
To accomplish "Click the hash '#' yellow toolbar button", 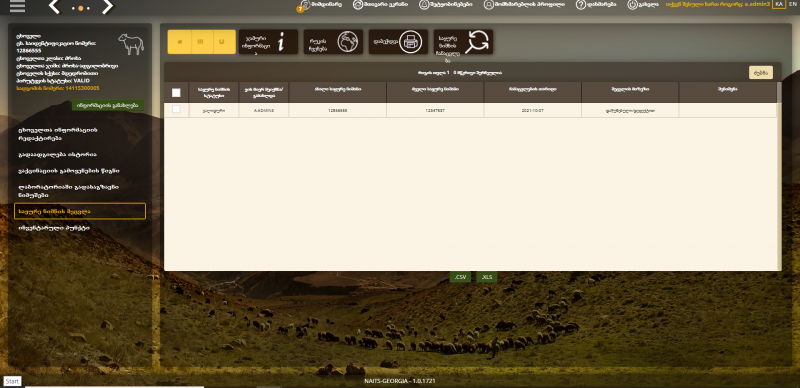I will click(180, 42).
